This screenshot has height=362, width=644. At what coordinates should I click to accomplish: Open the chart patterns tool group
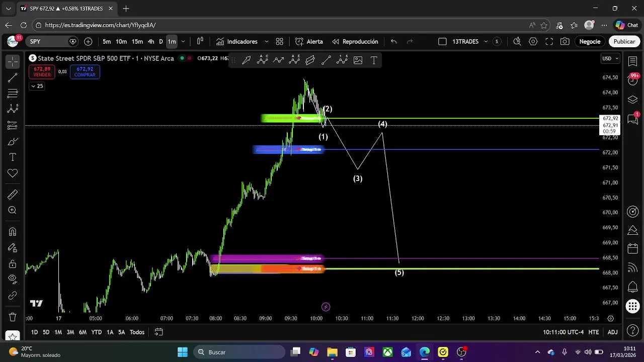[13, 109]
